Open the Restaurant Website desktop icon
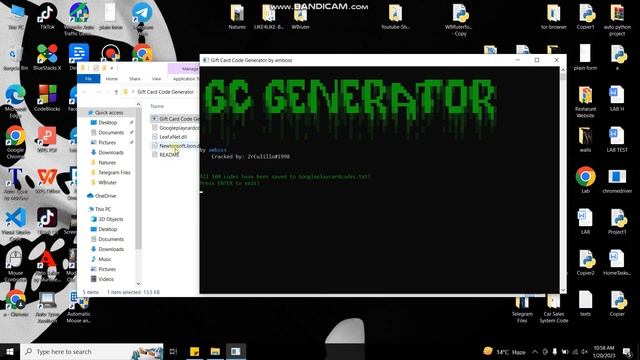Image resolution: width=640 pixels, height=360 pixels. point(585,101)
